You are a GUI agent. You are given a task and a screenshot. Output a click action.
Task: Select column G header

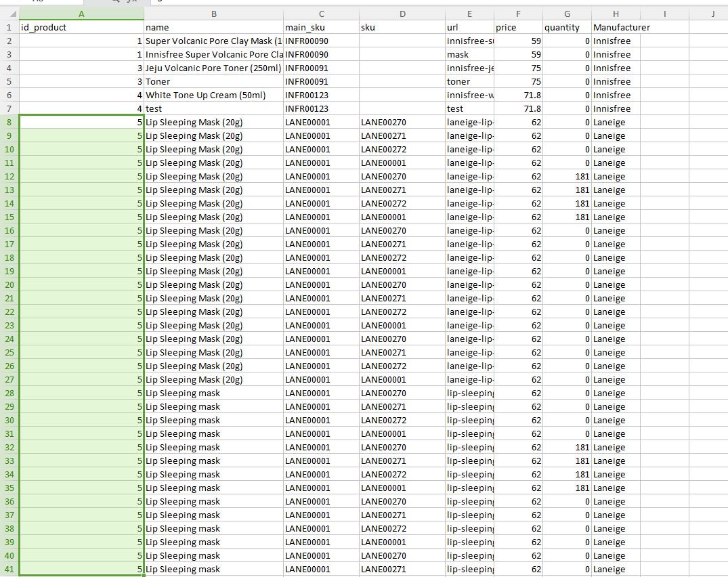pyautogui.click(x=567, y=14)
